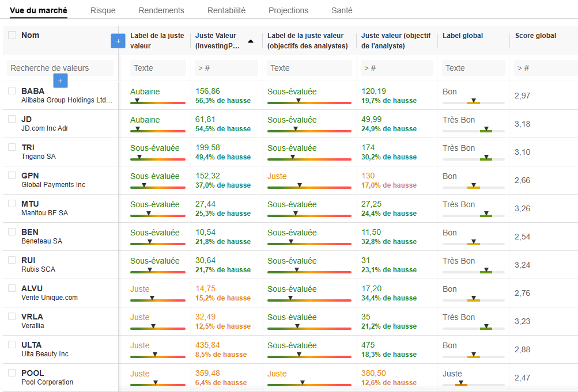Click the numeric filter under Score global
This screenshot has height=392, width=578.
(546, 68)
